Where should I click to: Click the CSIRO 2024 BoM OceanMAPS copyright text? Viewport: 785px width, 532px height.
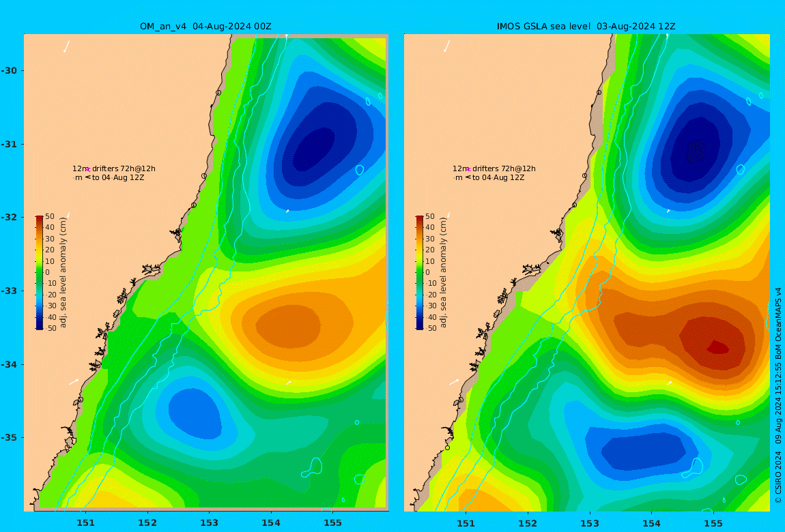tap(778, 395)
